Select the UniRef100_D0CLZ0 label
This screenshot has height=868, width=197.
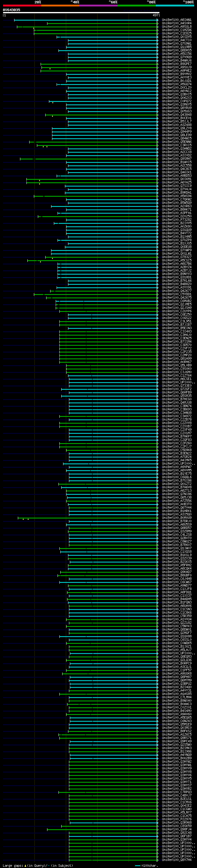tap(176, 88)
